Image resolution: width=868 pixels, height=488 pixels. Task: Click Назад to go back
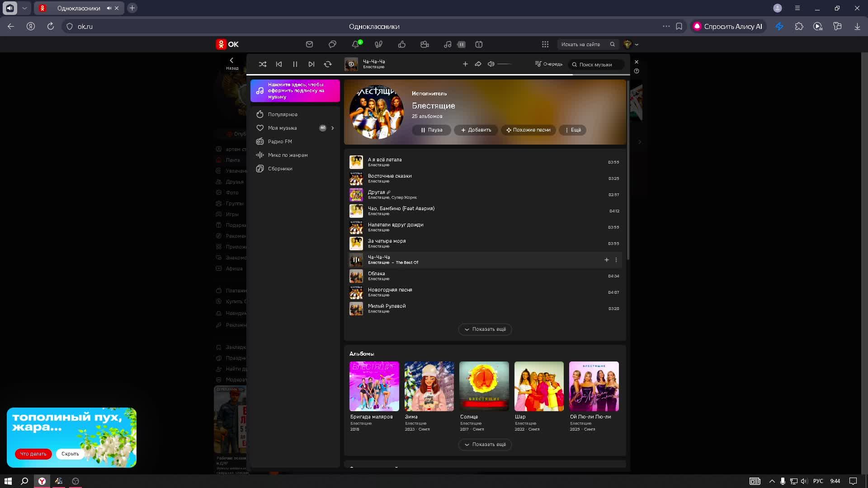(232, 63)
